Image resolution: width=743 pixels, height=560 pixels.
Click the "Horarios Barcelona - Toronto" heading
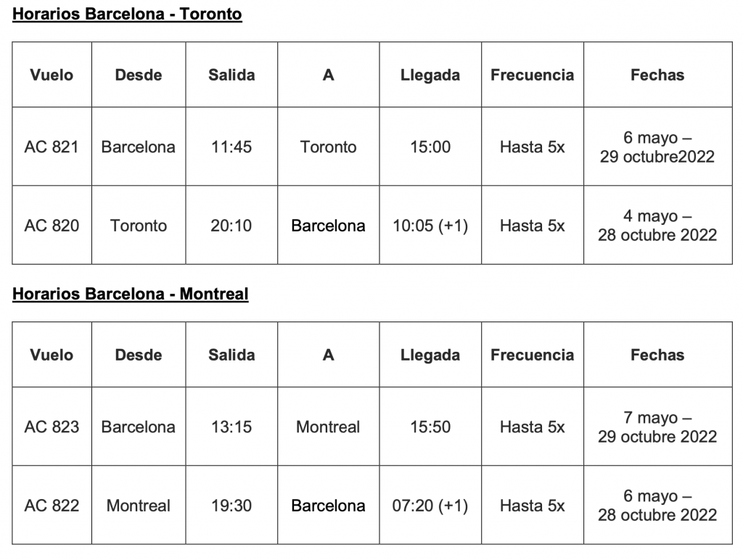pos(127,15)
